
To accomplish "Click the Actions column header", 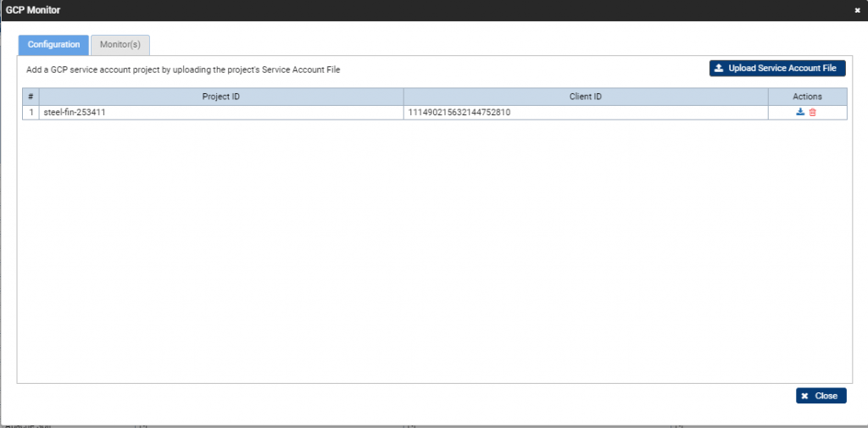I will point(807,97).
